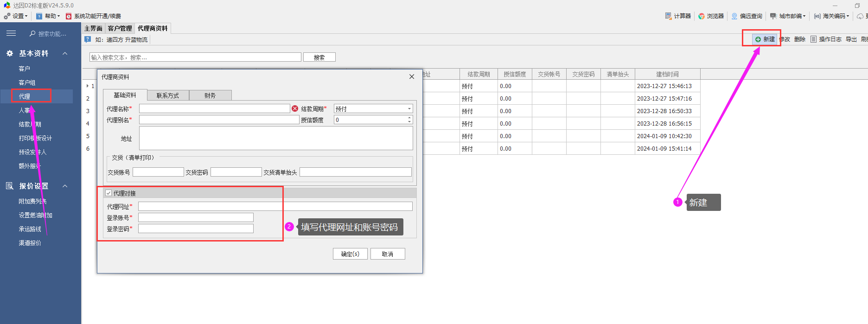Expand the 城市邮编 dropdown menu
This screenshot has width=868, height=324.
804,16
